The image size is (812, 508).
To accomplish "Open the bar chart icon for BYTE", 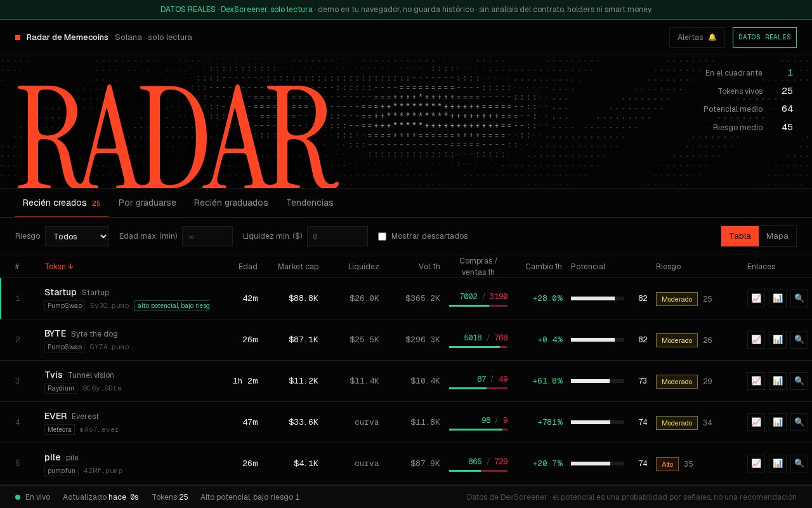I will pyautogui.click(x=778, y=340).
